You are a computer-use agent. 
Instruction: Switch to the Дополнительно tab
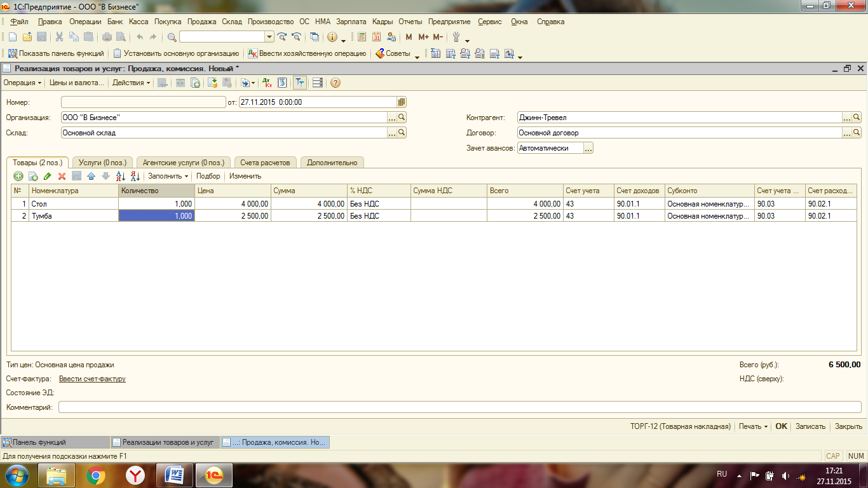[332, 162]
